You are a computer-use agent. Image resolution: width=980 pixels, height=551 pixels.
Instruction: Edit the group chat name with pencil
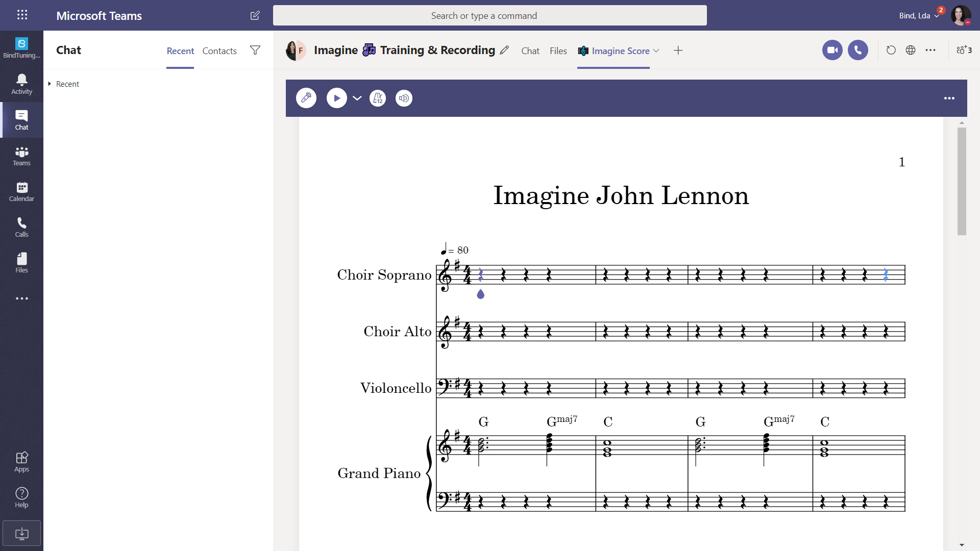tap(504, 50)
